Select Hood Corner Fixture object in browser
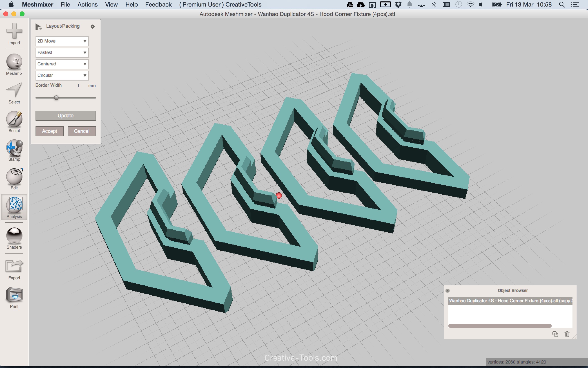Screen dimensions: 588x368 510,301
